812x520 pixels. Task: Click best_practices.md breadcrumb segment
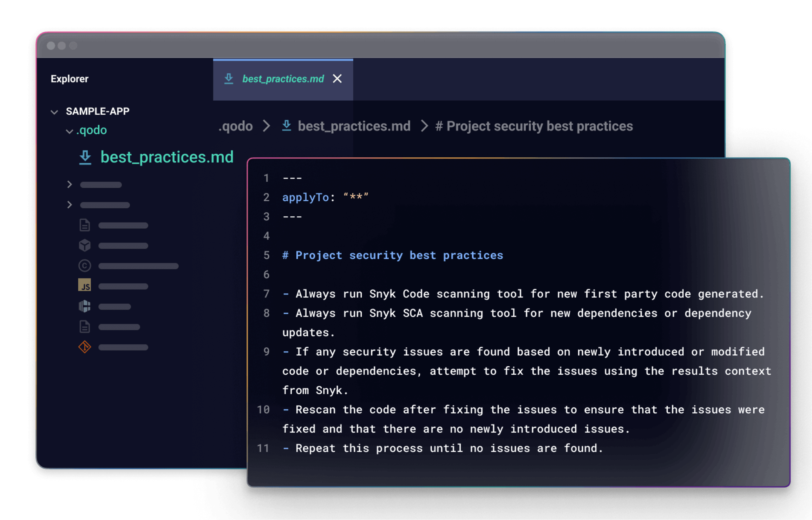(x=354, y=126)
